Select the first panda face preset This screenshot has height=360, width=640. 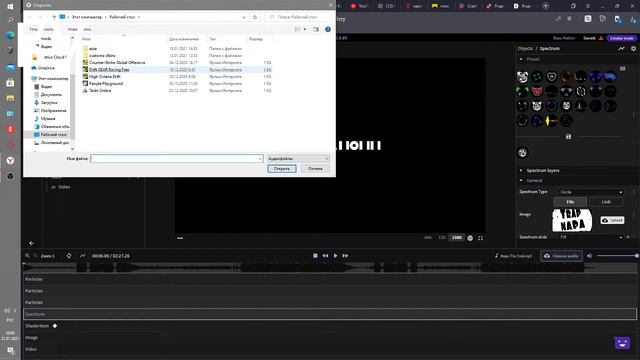522,76
